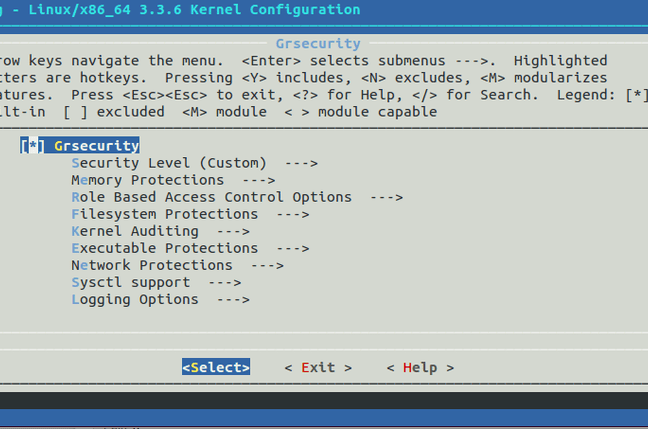The image size is (648, 429).
Task: Select the Logging Options entry
Action: tap(135, 299)
